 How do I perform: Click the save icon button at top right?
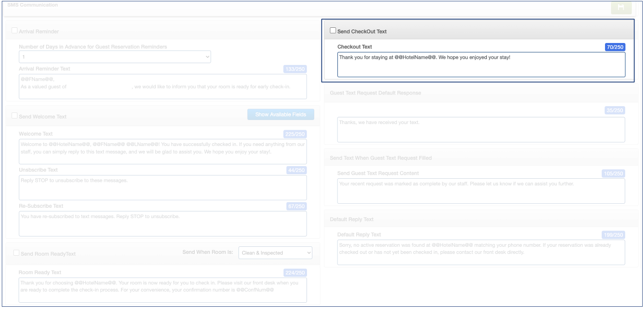(x=621, y=8)
